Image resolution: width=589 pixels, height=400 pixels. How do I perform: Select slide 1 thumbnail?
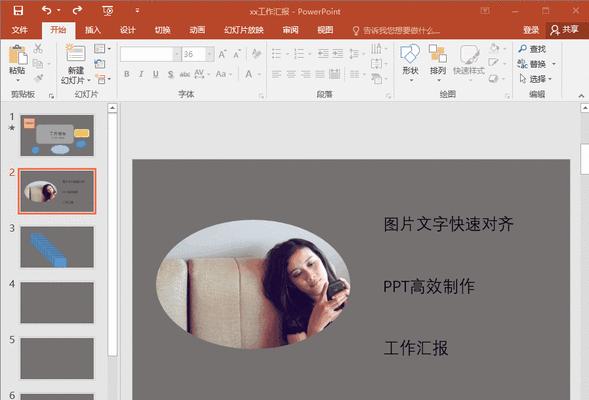[57, 135]
